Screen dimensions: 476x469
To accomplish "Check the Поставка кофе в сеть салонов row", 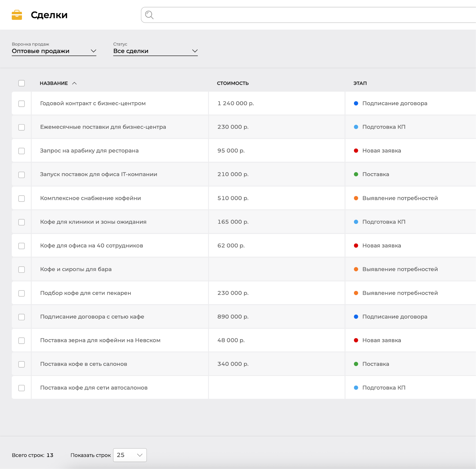I will coord(22,364).
